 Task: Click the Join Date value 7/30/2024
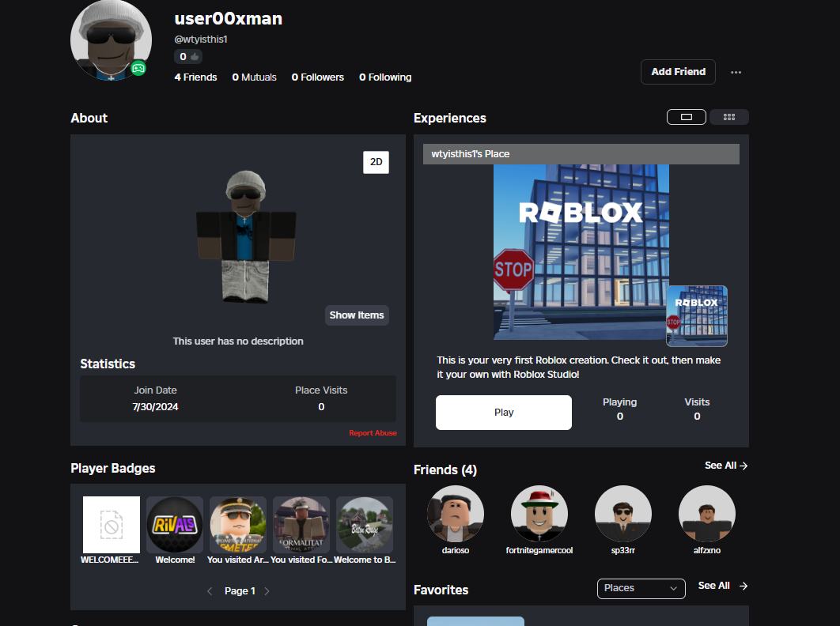coord(155,407)
